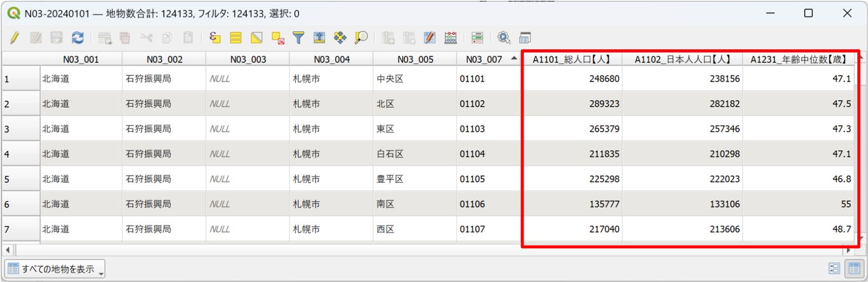Click the 西区 cell
This screenshot has height=282, width=868.
[x=414, y=229]
